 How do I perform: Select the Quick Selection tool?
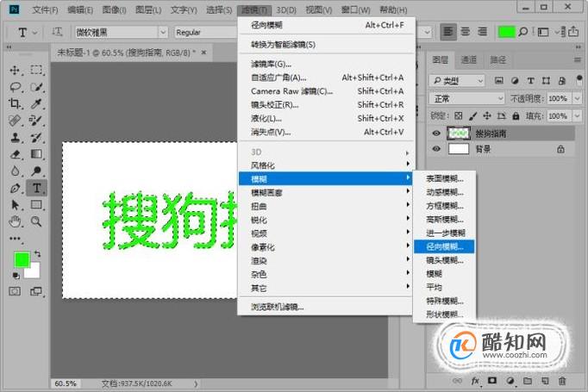36,87
